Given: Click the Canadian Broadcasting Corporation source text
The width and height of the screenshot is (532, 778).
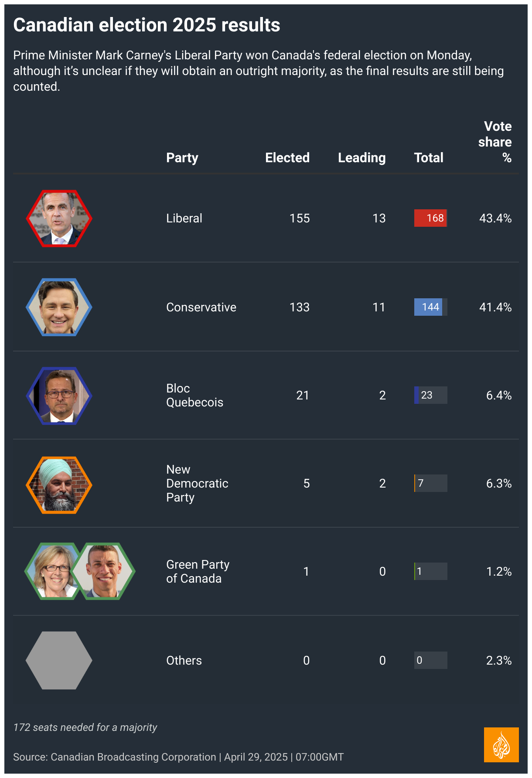Looking at the screenshot, I should click(x=133, y=757).
